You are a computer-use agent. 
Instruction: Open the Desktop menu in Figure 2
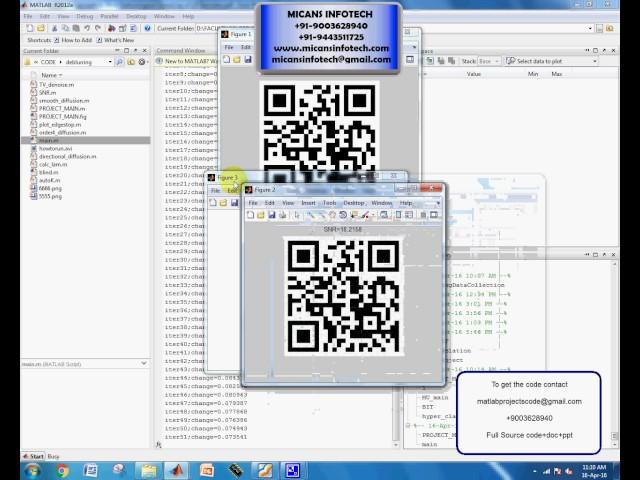353,203
